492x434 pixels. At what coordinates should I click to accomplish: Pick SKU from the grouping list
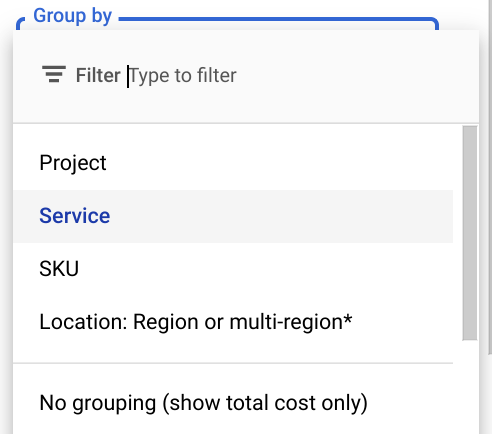pyautogui.click(x=233, y=269)
